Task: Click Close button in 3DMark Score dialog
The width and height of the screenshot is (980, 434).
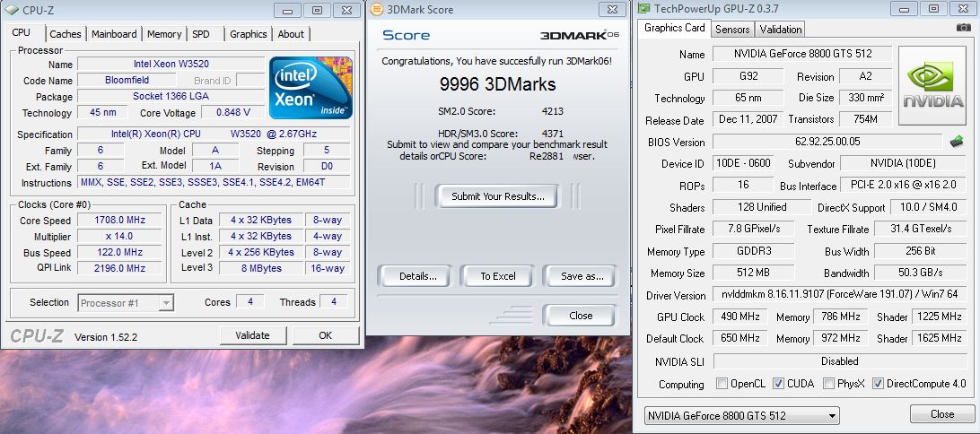Action: point(580,316)
